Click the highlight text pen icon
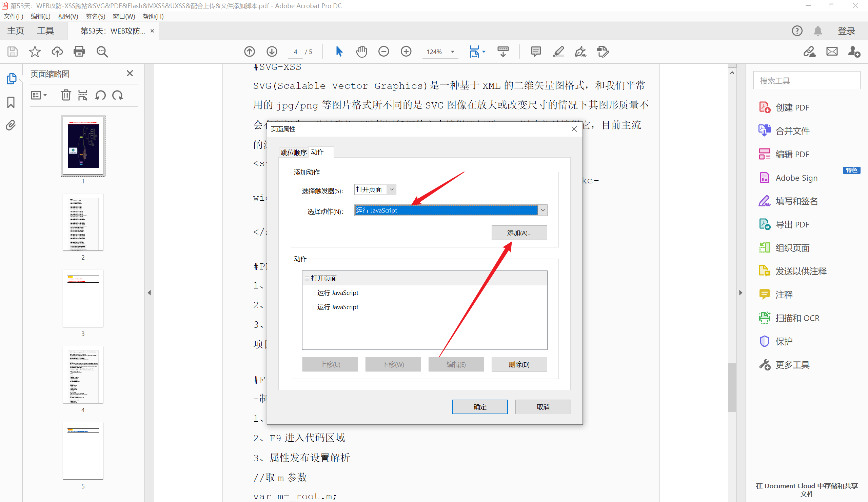 pyautogui.click(x=558, y=52)
